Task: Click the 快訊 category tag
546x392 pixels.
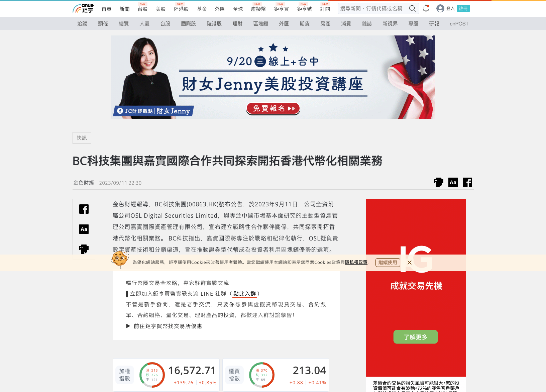Action: click(x=82, y=138)
